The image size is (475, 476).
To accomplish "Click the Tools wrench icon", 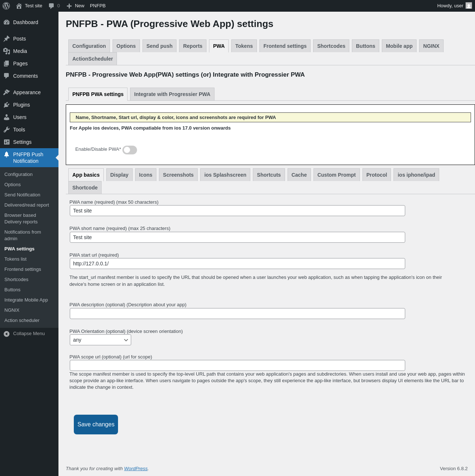I will (x=7, y=130).
